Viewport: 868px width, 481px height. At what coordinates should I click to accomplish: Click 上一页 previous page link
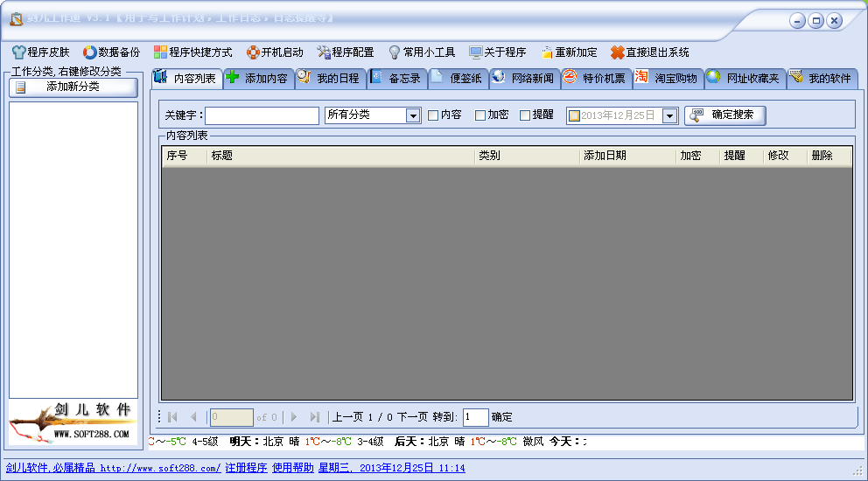tap(347, 417)
